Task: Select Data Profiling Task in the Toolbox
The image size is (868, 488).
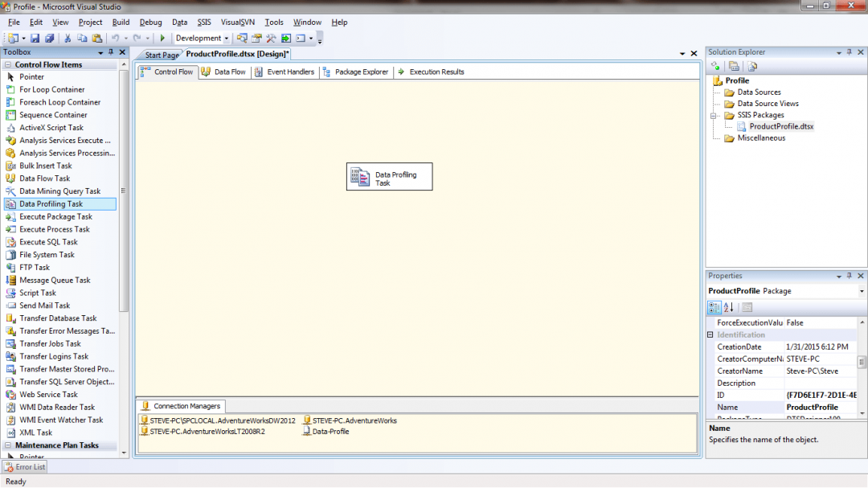Action: click(x=51, y=204)
